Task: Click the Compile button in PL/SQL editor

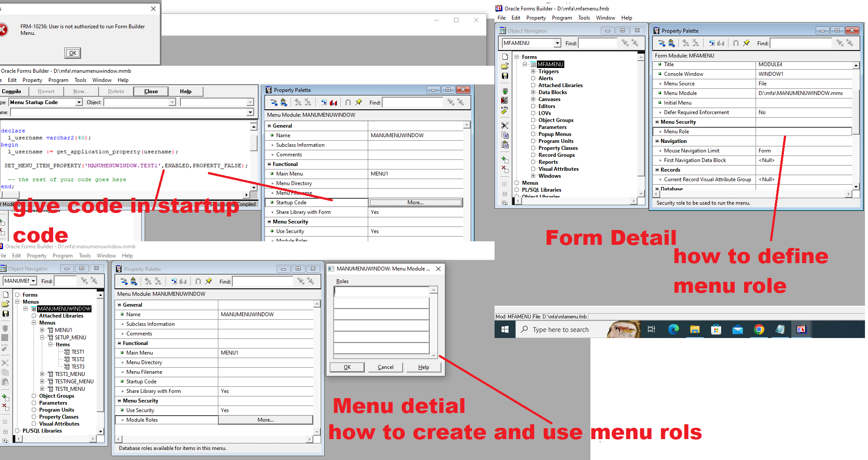Action: tap(12, 91)
